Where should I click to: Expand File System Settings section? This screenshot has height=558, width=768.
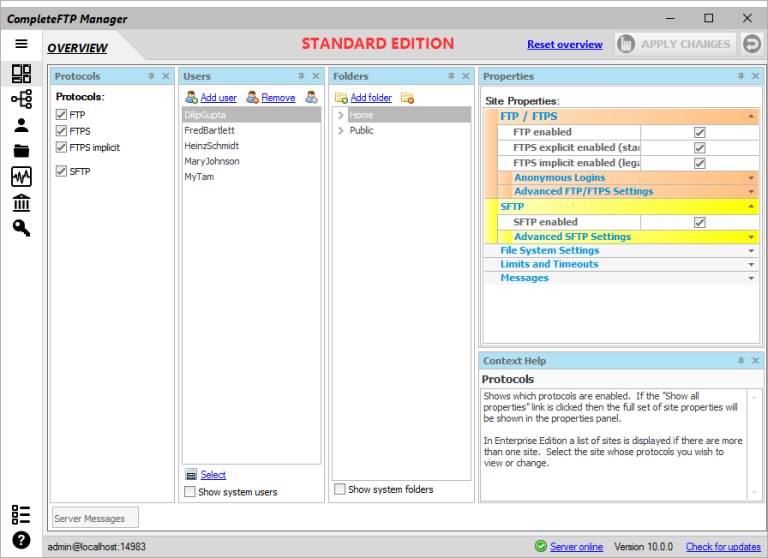549,250
